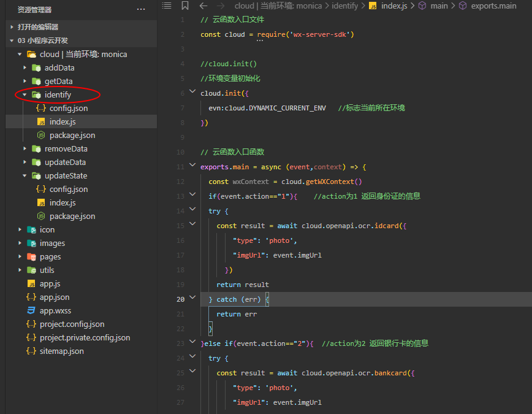
Task: Click the icon folder's image icon
Action: click(31, 230)
